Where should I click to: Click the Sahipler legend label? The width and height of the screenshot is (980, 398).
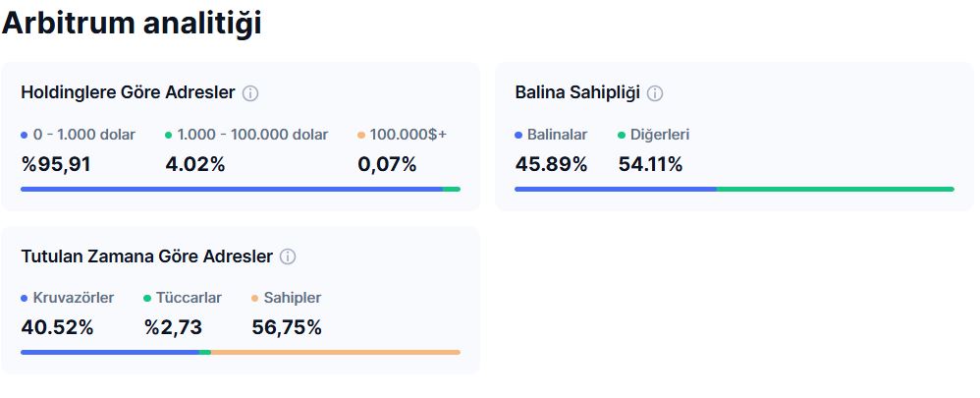(x=293, y=298)
